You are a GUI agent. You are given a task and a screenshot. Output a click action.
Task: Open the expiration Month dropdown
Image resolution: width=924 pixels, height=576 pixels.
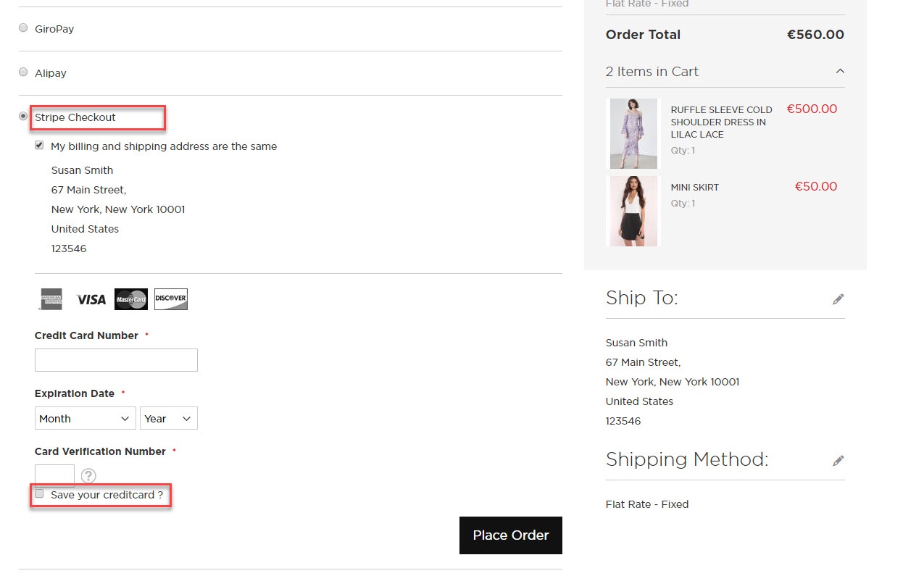[85, 418]
